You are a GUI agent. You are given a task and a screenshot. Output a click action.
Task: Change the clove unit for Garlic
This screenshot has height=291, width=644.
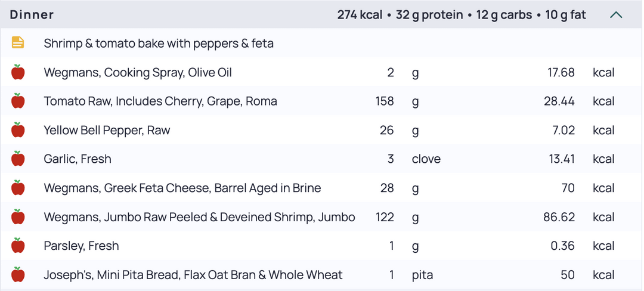coord(426,159)
